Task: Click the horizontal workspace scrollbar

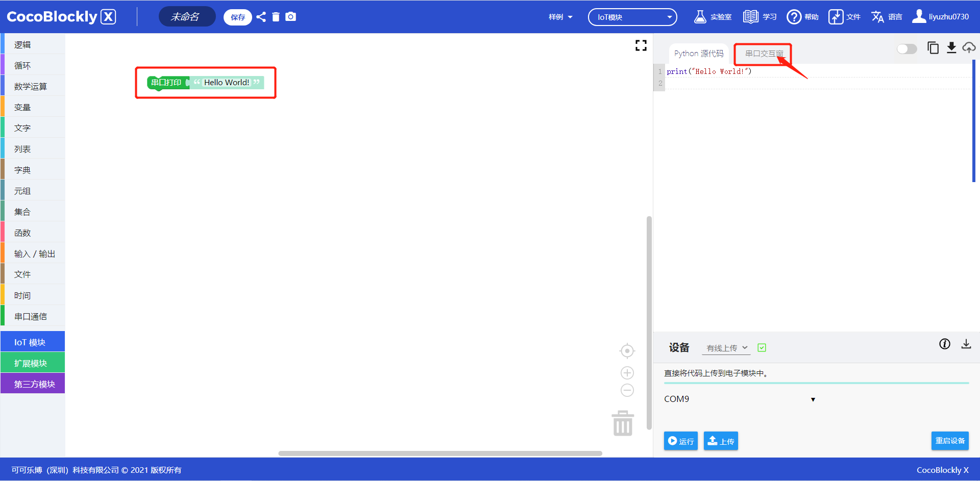Action: [x=440, y=453]
